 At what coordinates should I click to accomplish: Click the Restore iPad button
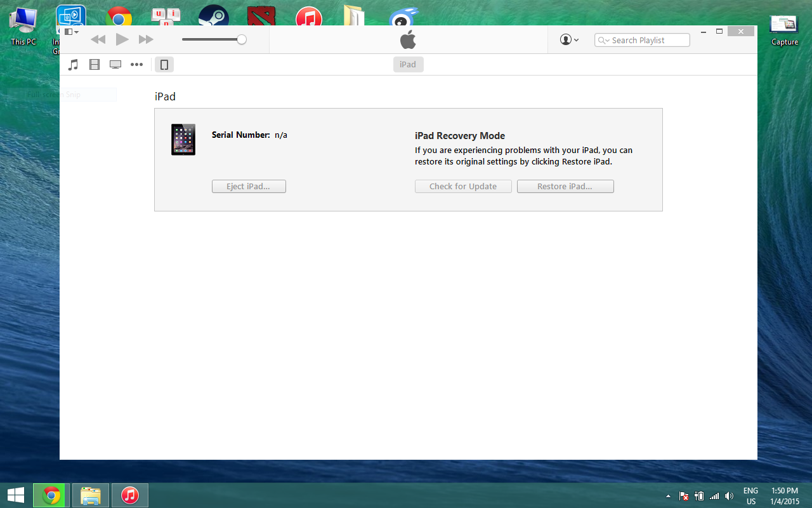click(x=565, y=187)
